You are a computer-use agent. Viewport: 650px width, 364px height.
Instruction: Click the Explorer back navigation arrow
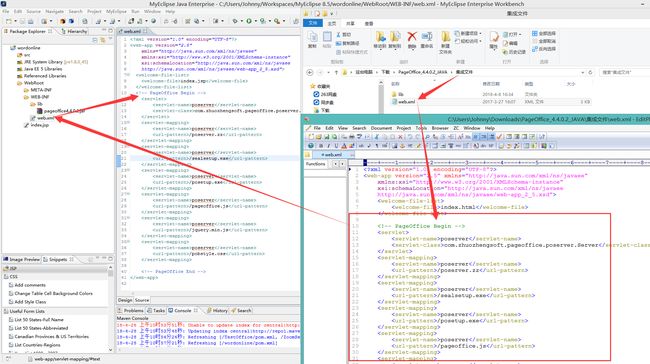point(310,72)
